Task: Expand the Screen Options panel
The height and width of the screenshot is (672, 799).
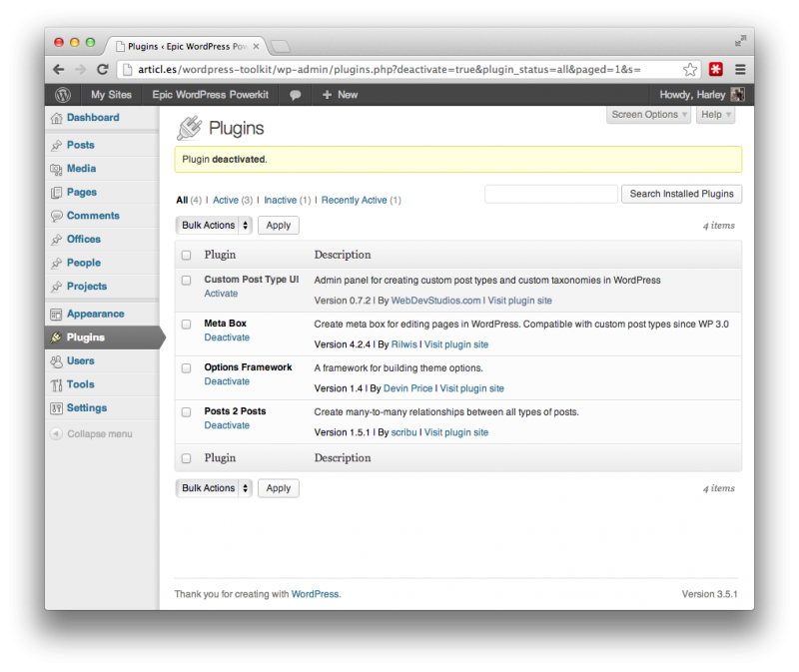Action: click(648, 115)
